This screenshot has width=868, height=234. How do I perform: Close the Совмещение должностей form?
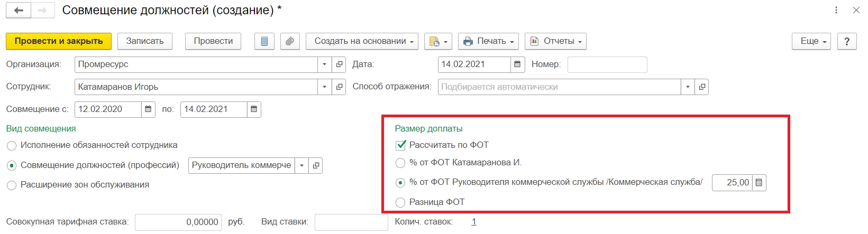(856, 10)
